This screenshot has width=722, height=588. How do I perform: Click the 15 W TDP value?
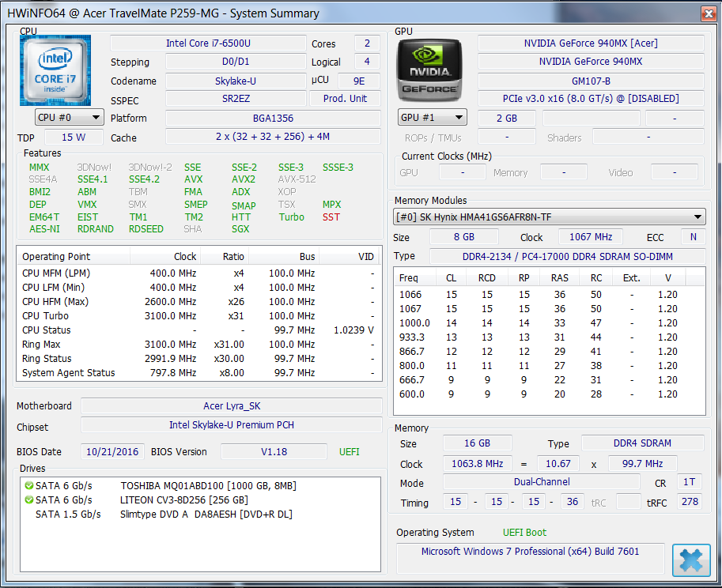74,137
